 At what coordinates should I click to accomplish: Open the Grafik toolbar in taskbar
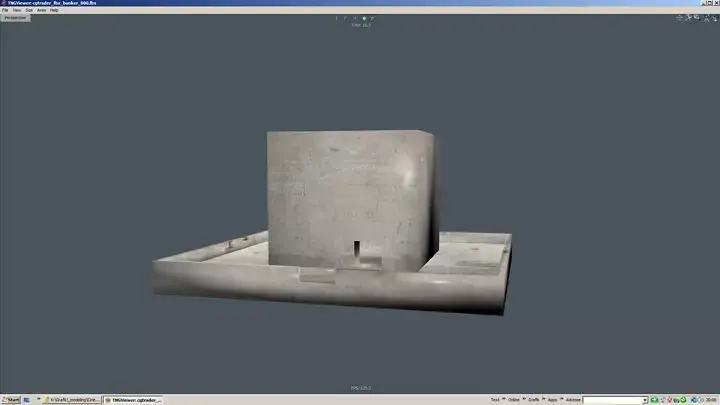click(533, 400)
